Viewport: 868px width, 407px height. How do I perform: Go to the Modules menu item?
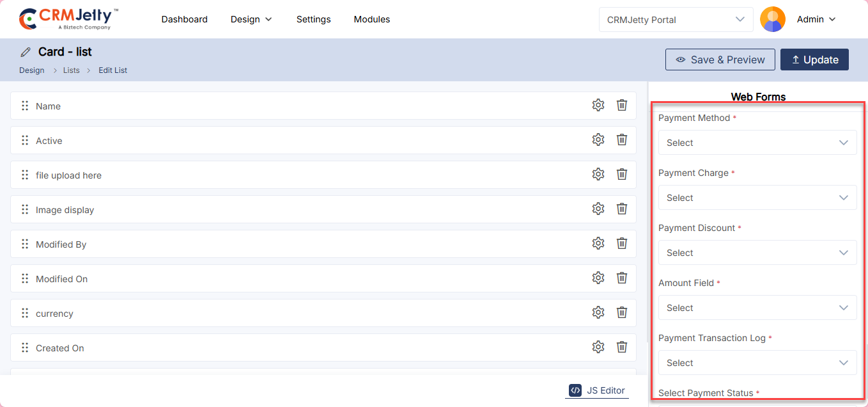pos(371,19)
